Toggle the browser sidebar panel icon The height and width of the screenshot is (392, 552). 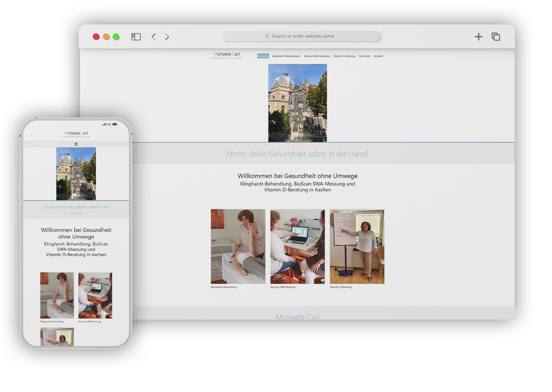pyautogui.click(x=136, y=37)
